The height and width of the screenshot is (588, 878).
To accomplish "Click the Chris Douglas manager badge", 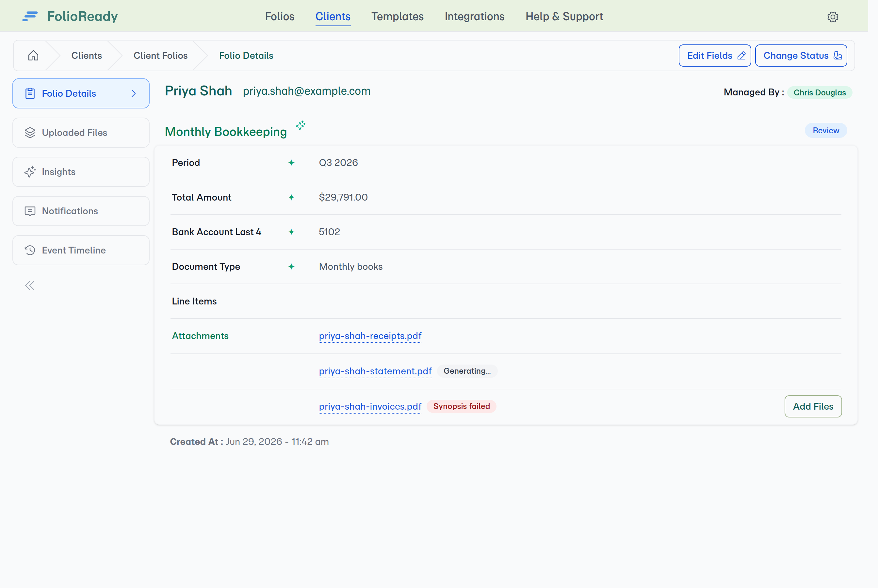I will [820, 93].
